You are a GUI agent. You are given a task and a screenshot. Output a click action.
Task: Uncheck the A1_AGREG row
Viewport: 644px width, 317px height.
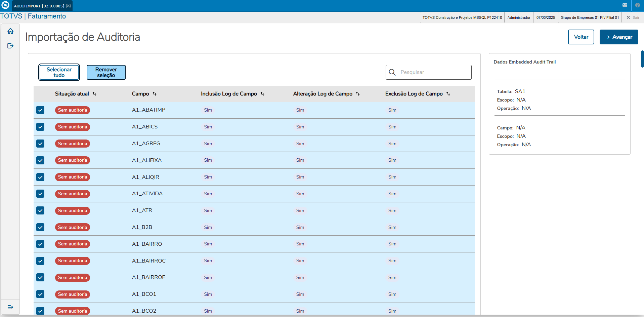coord(40,144)
